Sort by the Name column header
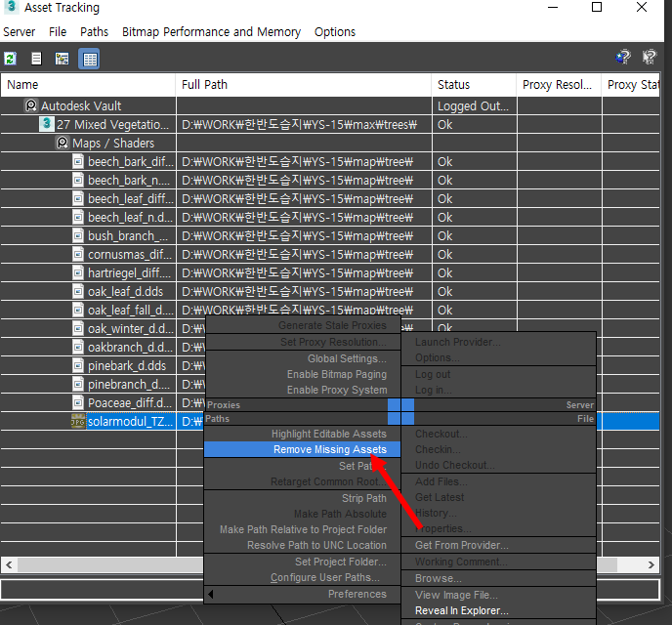 (x=88, y=84)
